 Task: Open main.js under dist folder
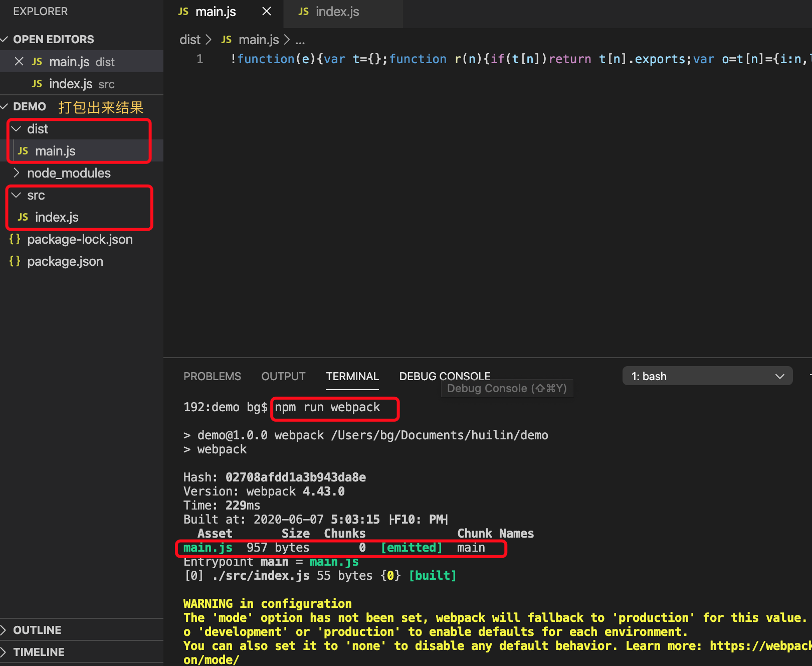82,151
